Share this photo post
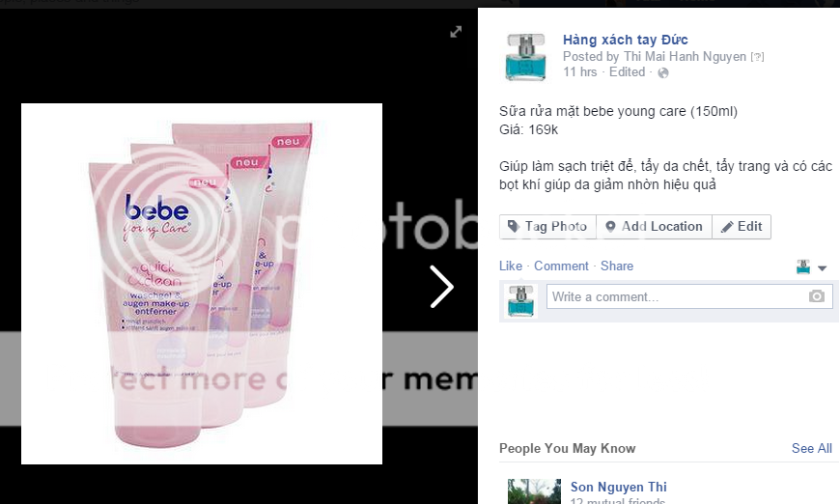 tap(617, 266)
